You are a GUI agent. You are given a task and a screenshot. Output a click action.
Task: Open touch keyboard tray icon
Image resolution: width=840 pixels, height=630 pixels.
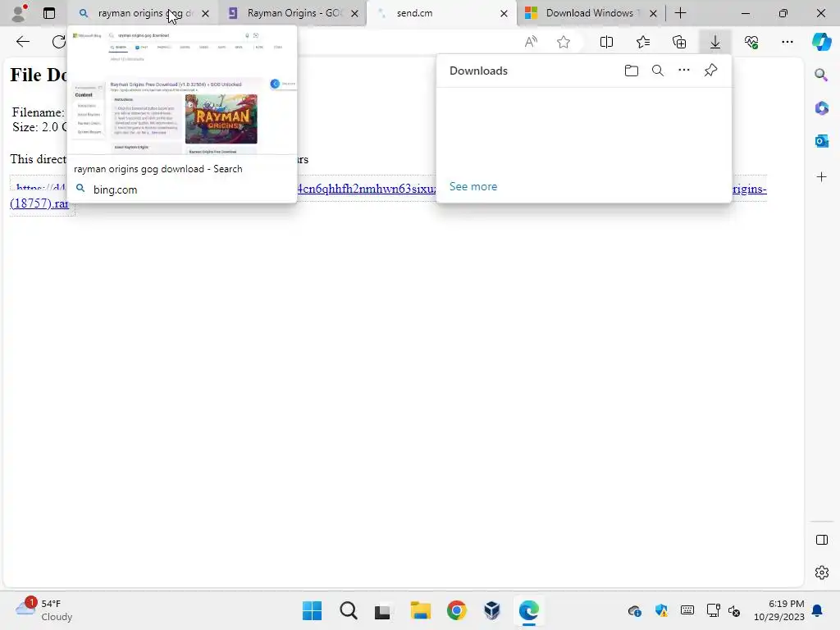(687, 610)
